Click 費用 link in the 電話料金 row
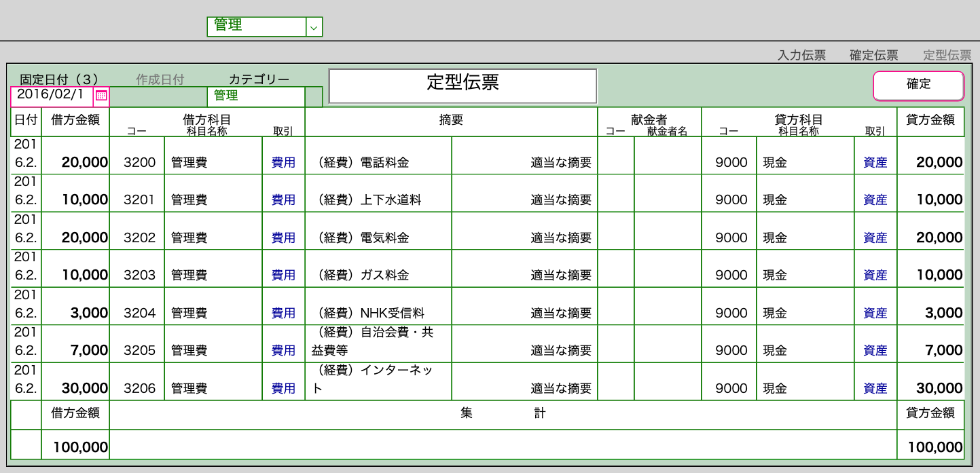The width and height of the screenshot is (980, 473). tap(283, 163)
